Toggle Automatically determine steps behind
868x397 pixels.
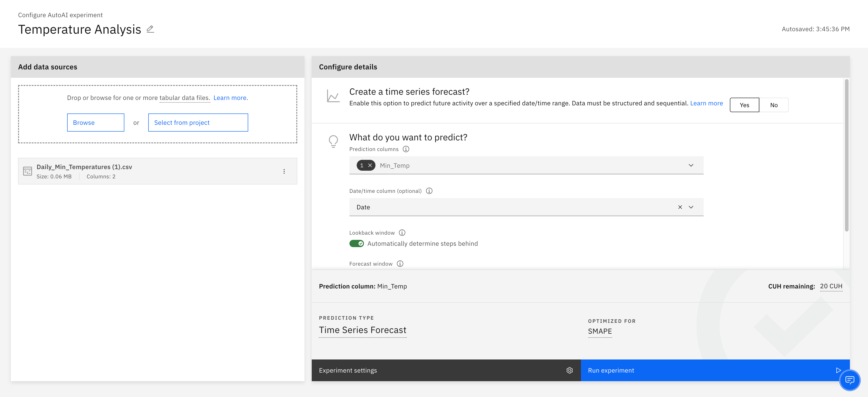(x=356, y=243)
